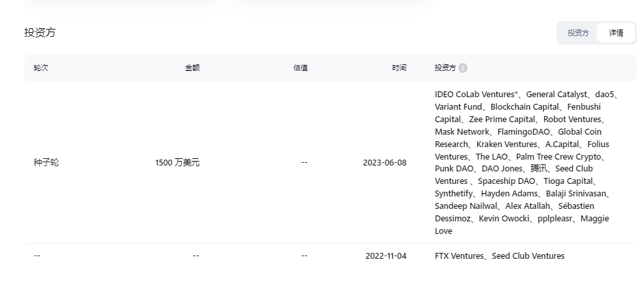The width and height of the screenshot is (644, 289).
Task: Click Variant Fund in investor list
Action: [x=458, y=107]
